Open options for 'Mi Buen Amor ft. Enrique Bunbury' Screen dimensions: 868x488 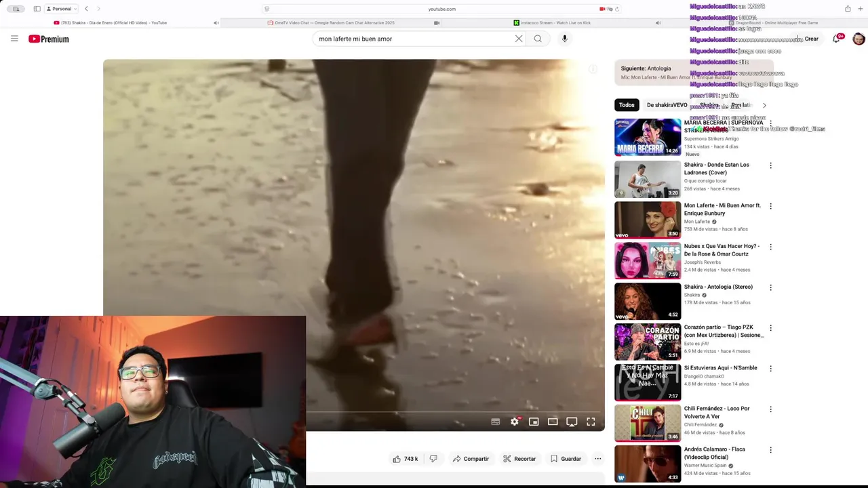point(770,206)
